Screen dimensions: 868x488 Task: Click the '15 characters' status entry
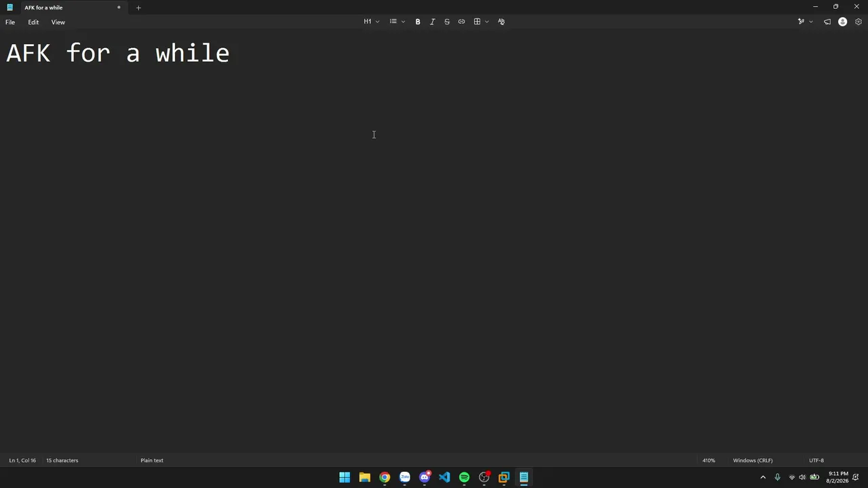point(62,460)
